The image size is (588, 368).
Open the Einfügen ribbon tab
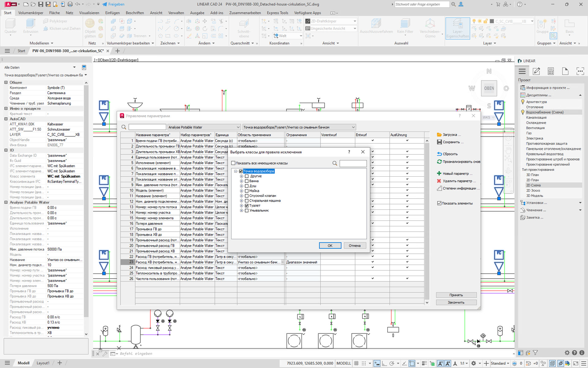point(112,13)
